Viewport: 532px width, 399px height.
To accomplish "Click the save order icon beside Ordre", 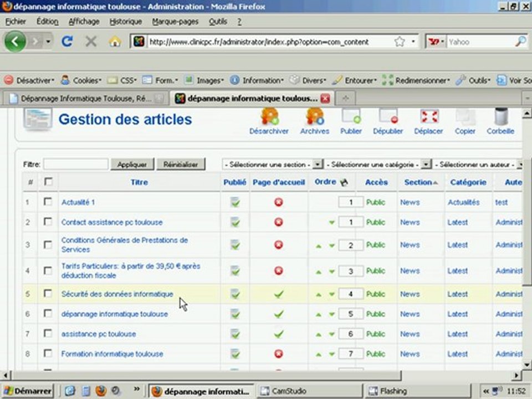I will pyautogui.click(x=344, y=182).
